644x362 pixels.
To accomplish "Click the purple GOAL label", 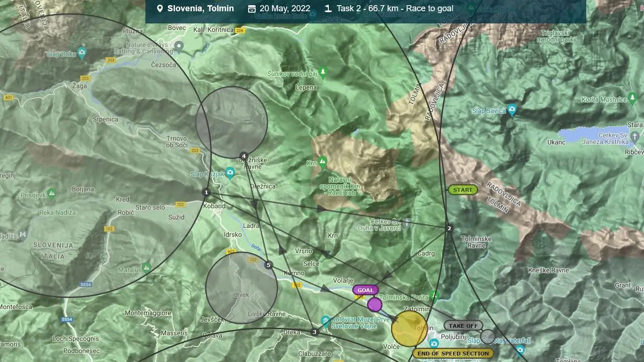I will (365, 290).
